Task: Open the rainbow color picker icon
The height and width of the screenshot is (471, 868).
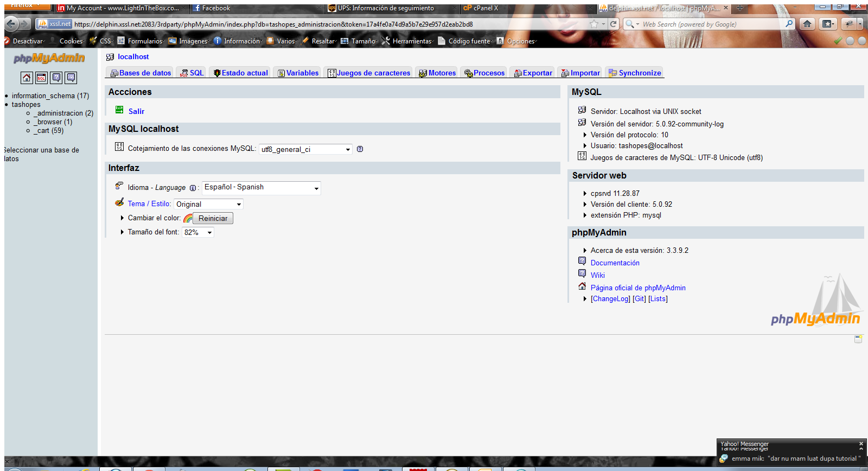Action: 188,218
